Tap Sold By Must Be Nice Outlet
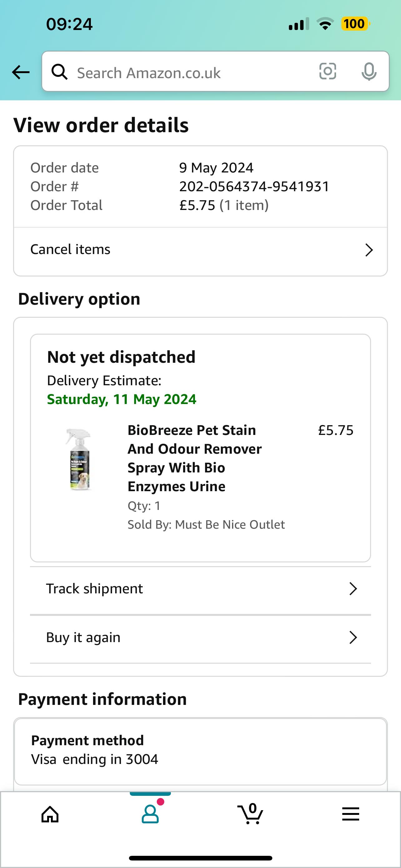401x868 pixels. pos(206,525)
